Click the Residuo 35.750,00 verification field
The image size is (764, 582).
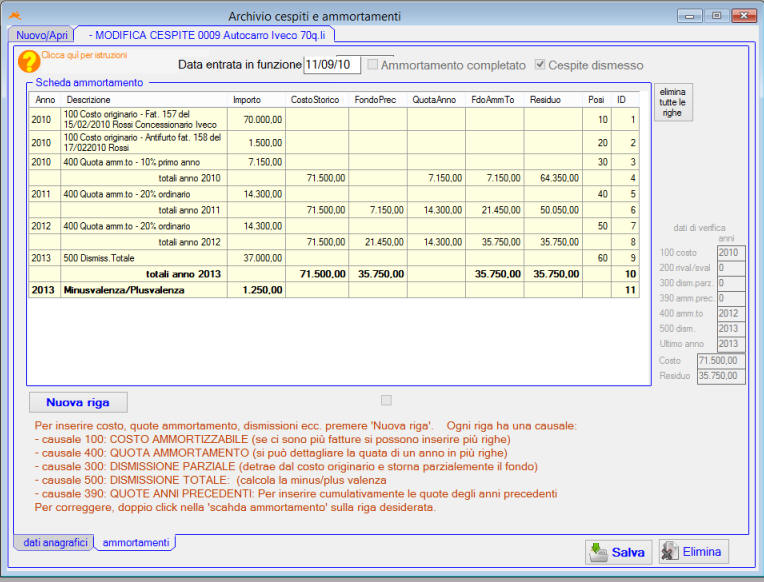click(x=721, y=376)
